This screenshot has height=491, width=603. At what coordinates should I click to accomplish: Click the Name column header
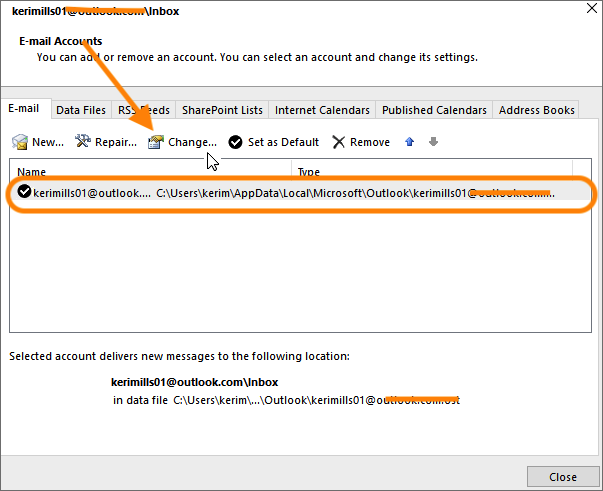click(x=32, y=172)
